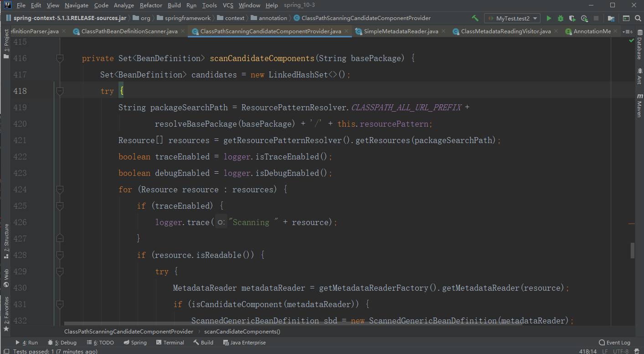Image resolution: width=644 pixels, height=354 pixels.
Task: Open the Build tool window
Action: 203,343
